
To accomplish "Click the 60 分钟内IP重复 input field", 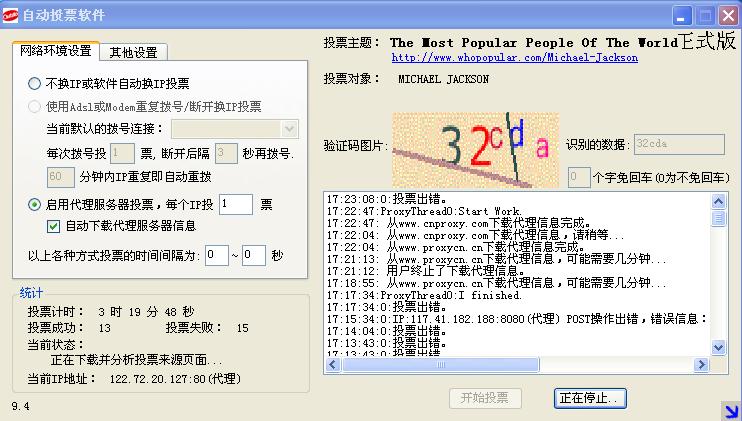I will point(61,177).
